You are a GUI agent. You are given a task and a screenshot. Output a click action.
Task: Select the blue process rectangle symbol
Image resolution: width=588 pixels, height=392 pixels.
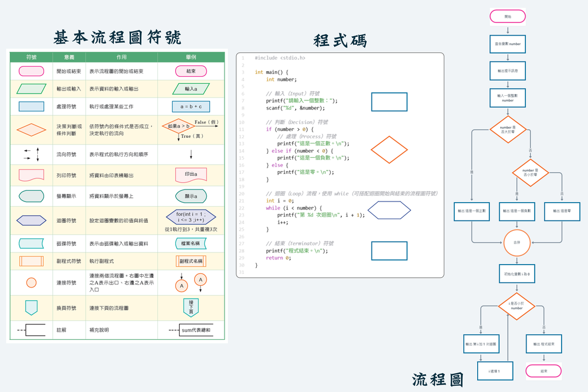coord(31,107)
